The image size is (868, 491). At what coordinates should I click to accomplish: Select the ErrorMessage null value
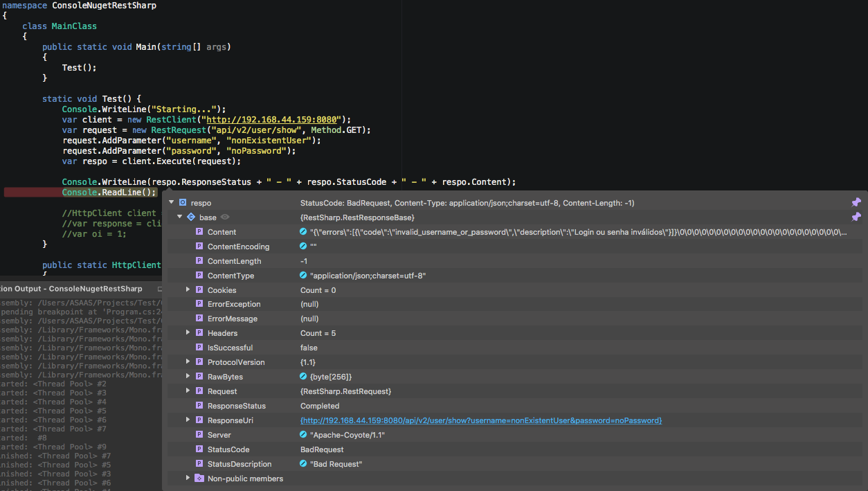309,319
